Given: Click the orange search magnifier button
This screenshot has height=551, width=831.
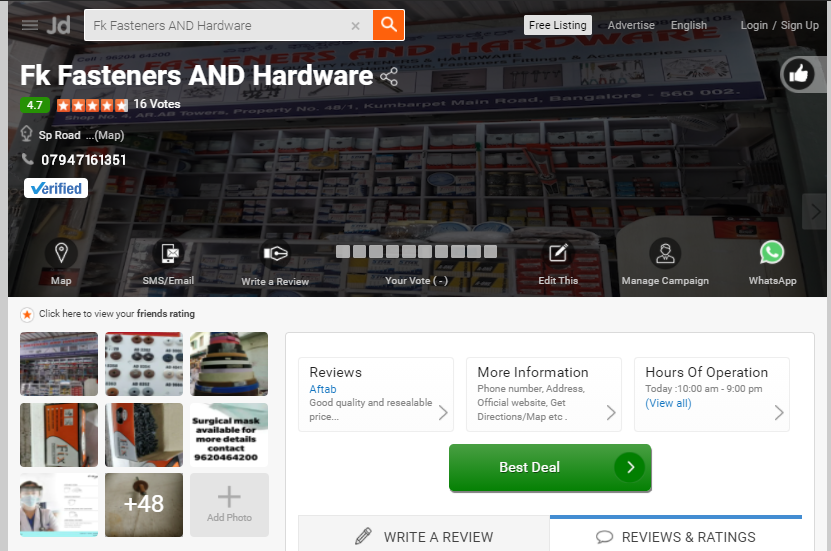Looking at the screenshot, I should (388, 25).
